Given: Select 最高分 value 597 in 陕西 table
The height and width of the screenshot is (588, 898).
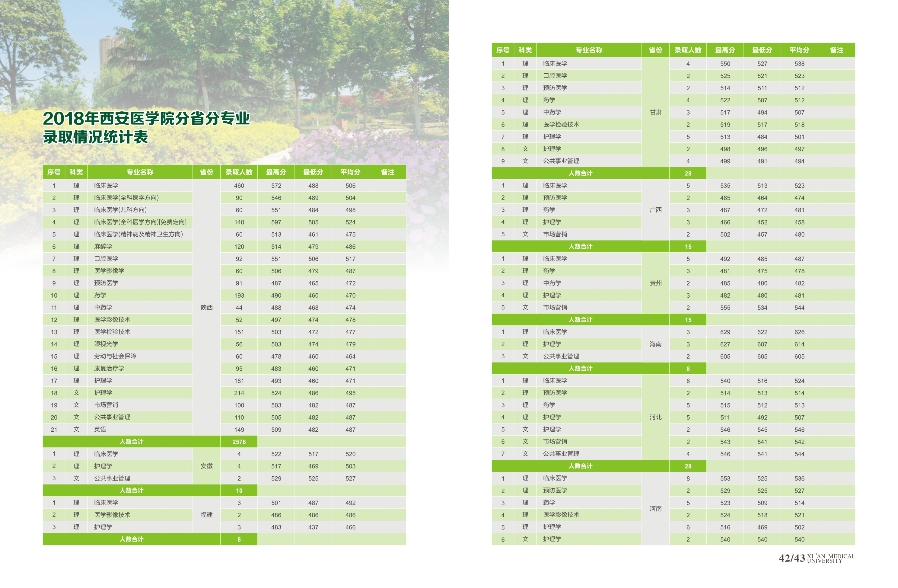Looking at the screenshot, I should point(276,222).
